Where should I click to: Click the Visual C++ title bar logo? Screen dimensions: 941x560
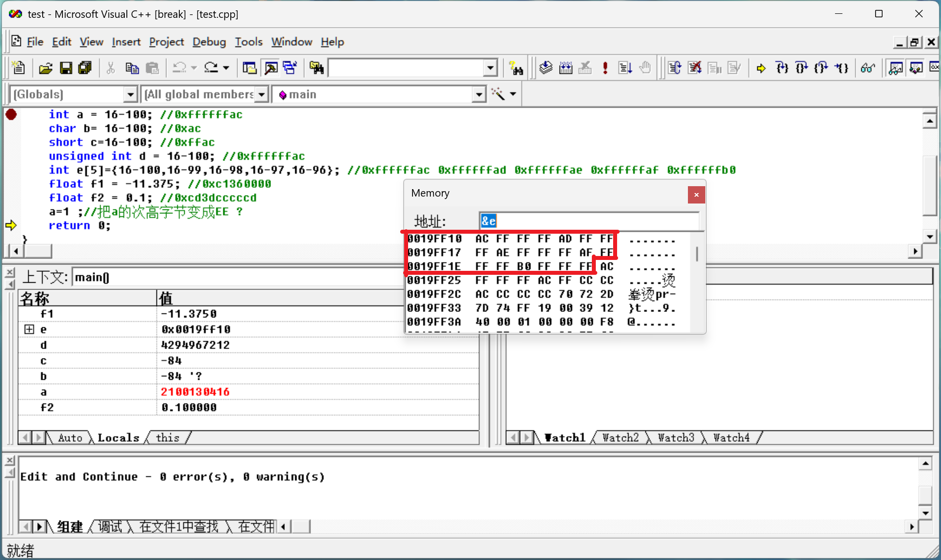15,14
